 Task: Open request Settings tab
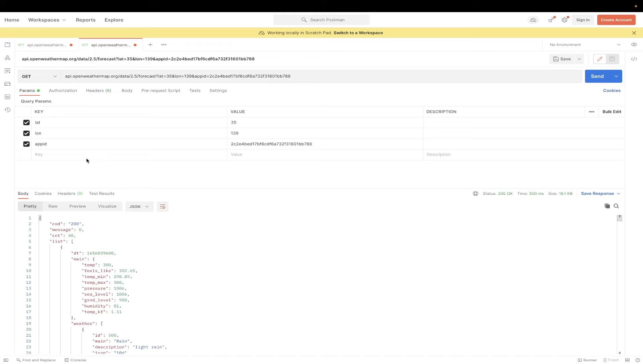pyautogui.click(x=218, y=91)
